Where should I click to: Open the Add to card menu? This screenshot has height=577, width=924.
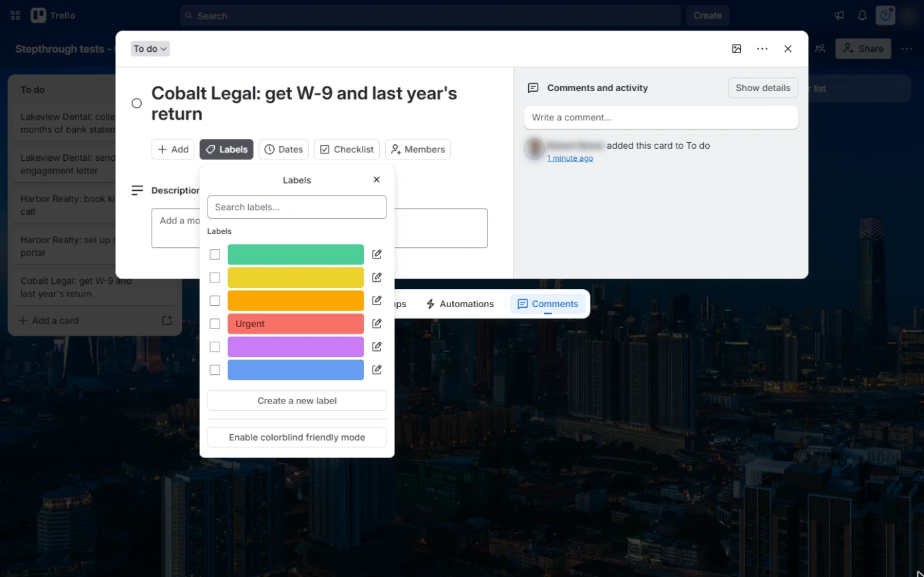click(x=173, y=150)
